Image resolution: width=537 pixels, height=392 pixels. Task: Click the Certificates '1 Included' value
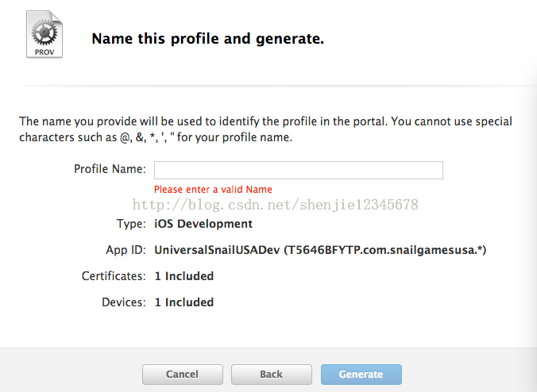click(x=184, y=276)
